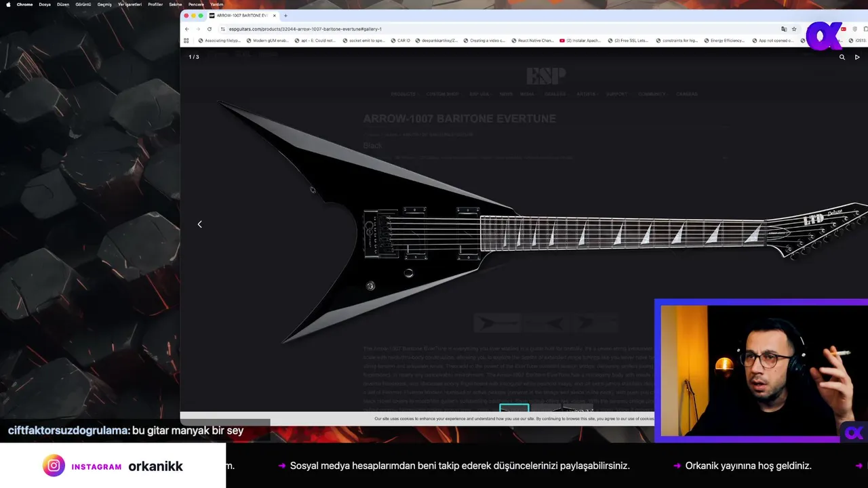Click the browser forward arrow
Screen dimensions: 868x488
[x=198, y=29]
